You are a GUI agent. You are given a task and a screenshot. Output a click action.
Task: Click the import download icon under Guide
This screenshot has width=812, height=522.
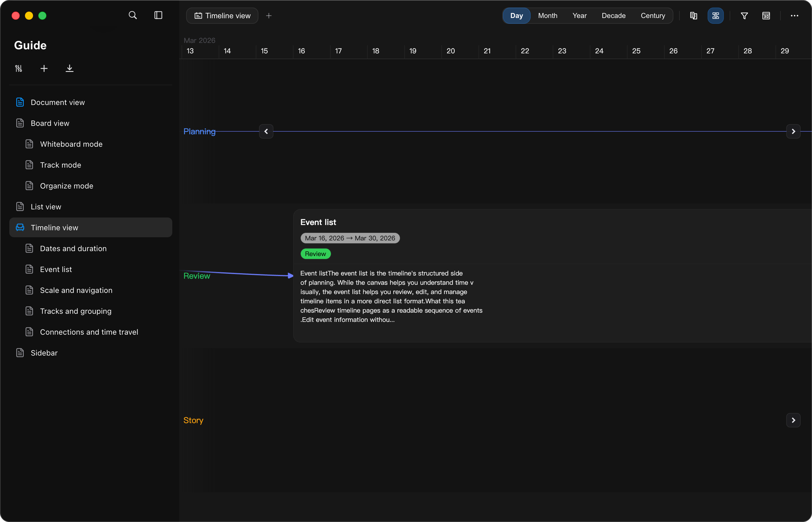70,68
